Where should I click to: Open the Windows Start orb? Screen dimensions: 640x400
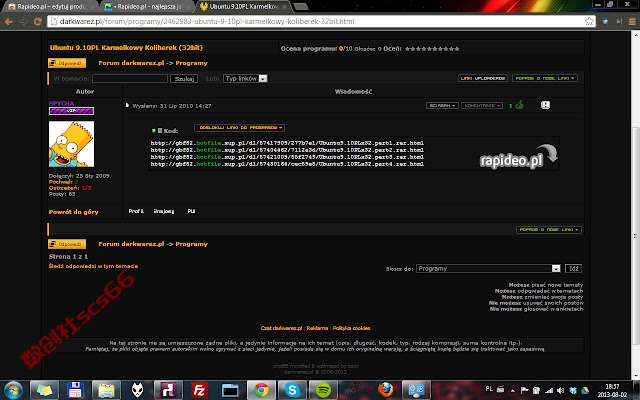(13, 390)
